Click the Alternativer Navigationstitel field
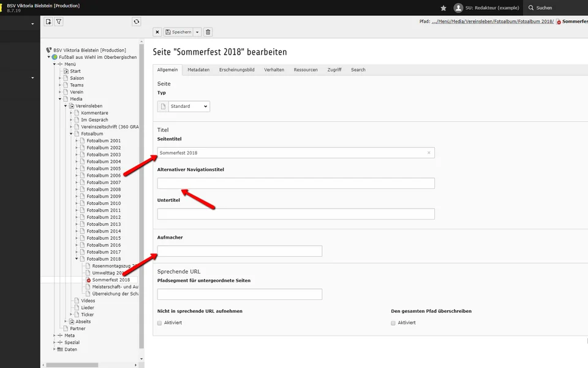This screenshot has height=368, width=588. [x=296, y=183]
